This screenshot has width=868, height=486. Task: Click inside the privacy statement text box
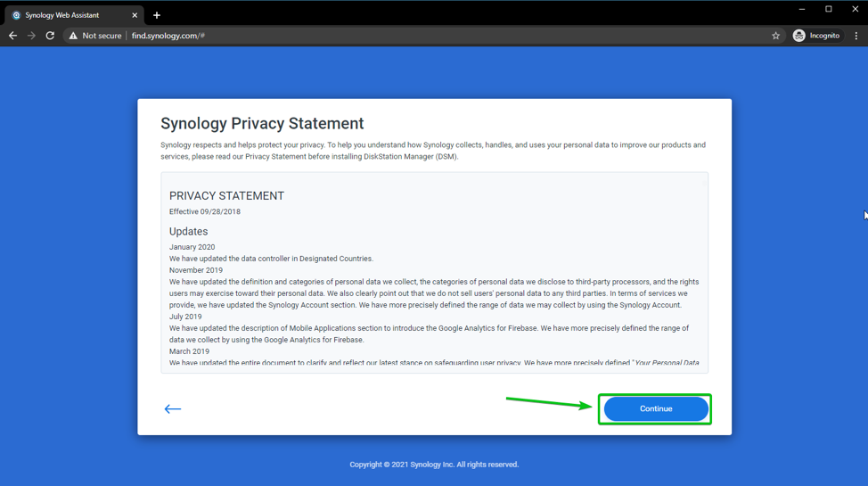click(434, 294)
